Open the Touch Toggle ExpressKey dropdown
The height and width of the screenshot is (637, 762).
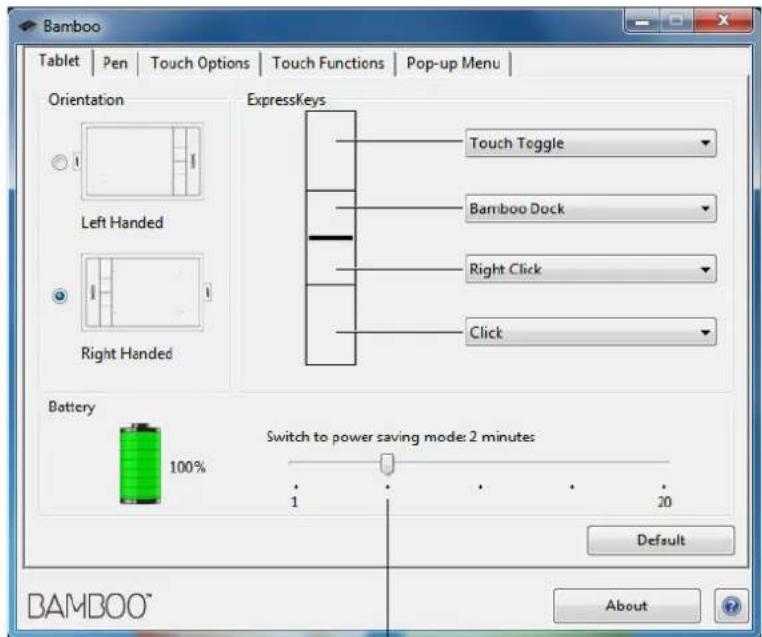[x=590, y=143]
